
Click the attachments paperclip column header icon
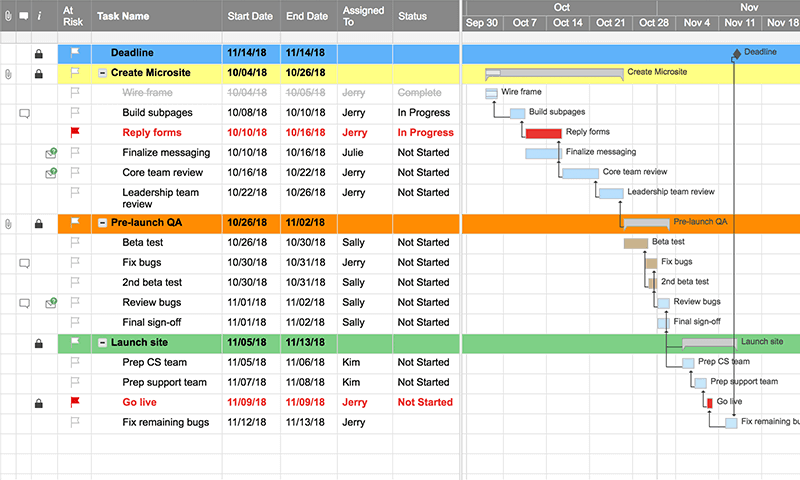9,16
